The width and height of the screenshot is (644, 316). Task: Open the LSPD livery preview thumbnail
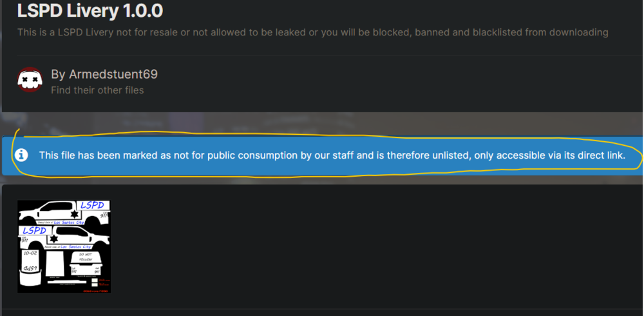pos(64,246)
